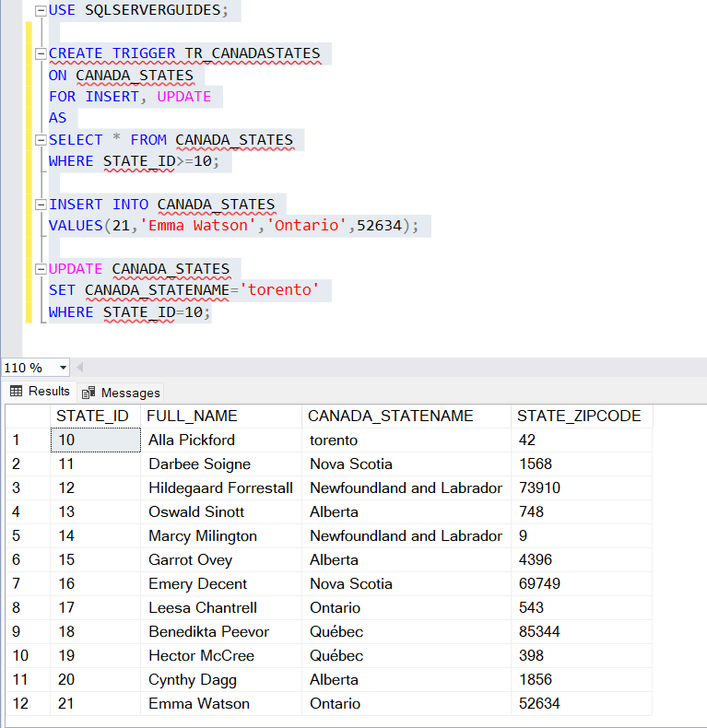Click the zipcode cell '73910'
The width and height of the screenshot is (707, 728).
tap(582, 488)
